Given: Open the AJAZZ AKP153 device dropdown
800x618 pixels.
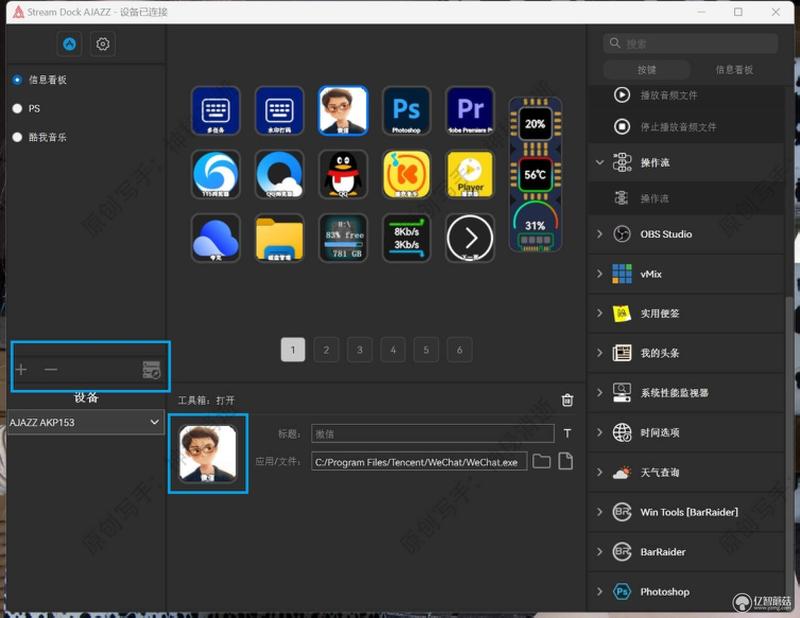Looking at the screenshot, I should (x=86, y=423).
